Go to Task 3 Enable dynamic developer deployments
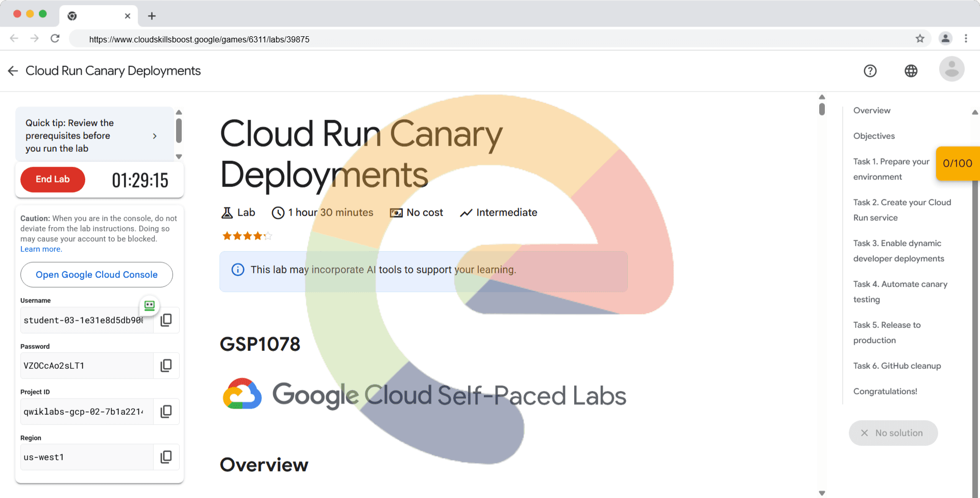Screen dimensions: 980x498 point(899,251)
